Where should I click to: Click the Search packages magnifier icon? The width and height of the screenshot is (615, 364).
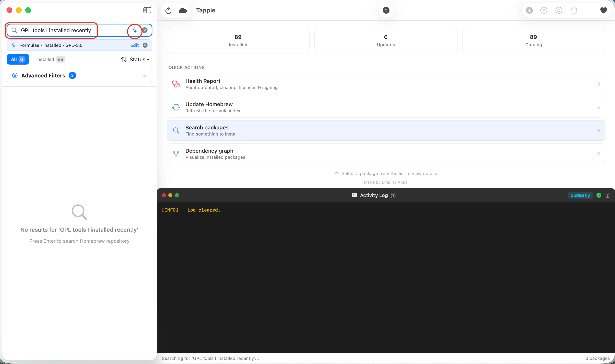(176, 130)
